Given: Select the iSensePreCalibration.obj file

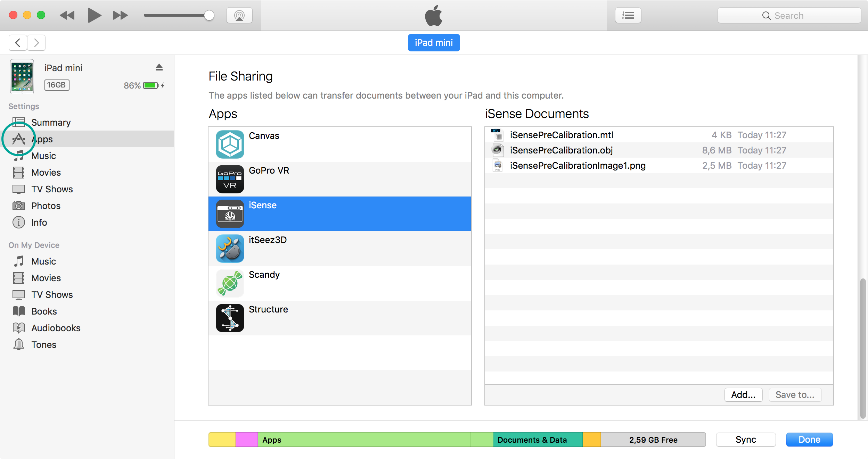Looking at the screenshot, I should point(561,150).
